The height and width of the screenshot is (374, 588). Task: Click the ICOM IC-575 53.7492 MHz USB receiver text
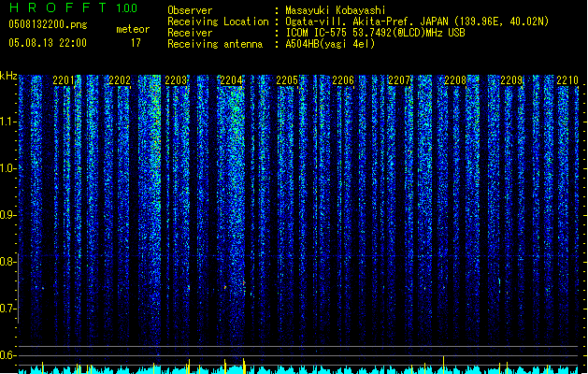(x=376, y=33)
